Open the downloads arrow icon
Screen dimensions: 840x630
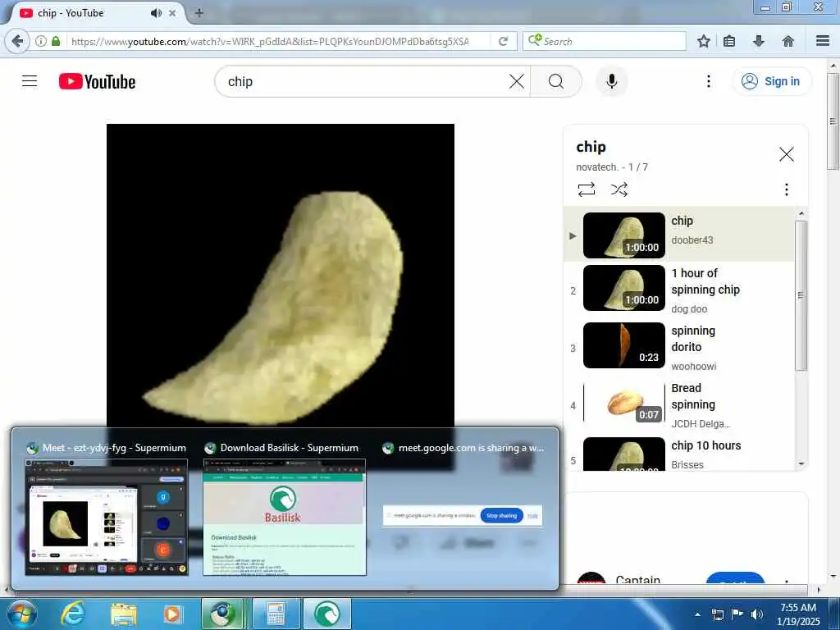758,41
